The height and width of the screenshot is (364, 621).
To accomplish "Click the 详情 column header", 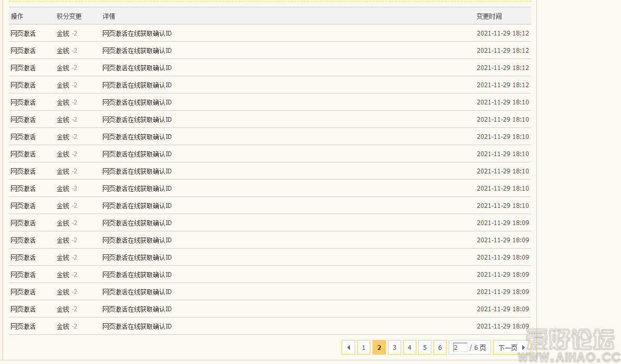I will pyautogui.click(x=109, y=16).
